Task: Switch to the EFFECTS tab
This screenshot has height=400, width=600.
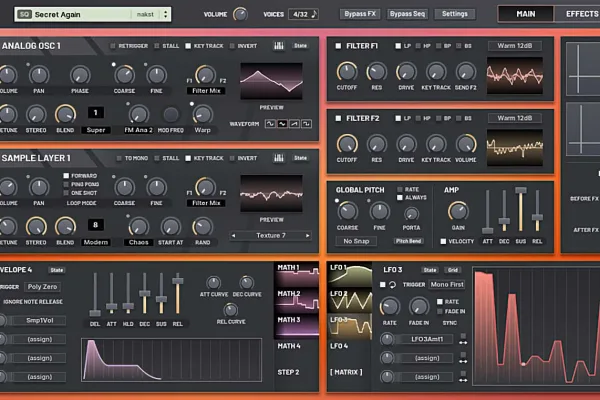Action: pos(578,14)
